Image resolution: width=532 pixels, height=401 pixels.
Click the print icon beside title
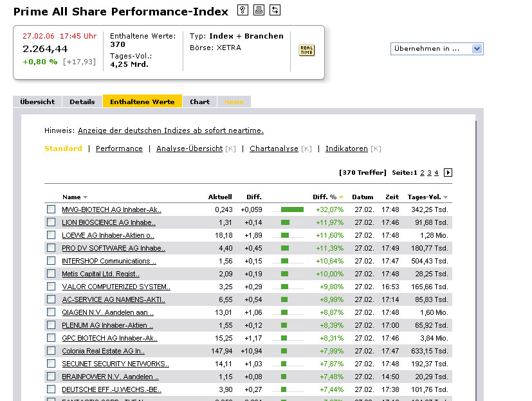[259, 10]
